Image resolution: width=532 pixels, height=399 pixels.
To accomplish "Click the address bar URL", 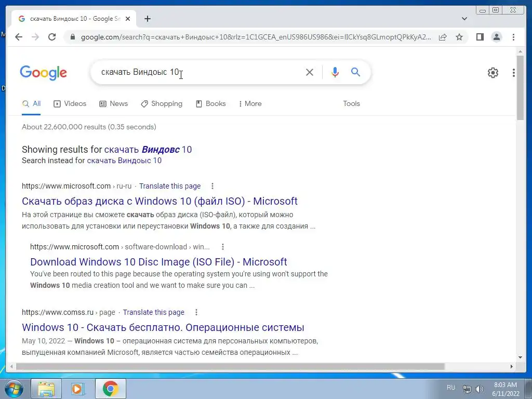I will [x=256, y=37].
